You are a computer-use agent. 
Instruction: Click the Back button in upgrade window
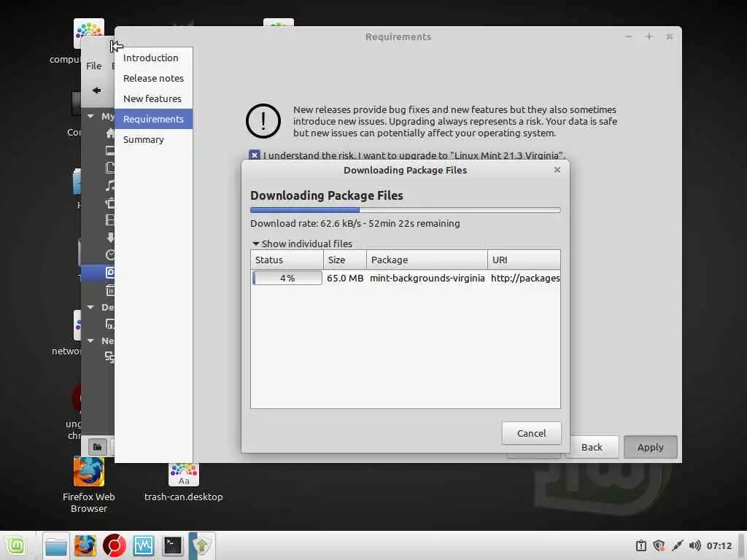(592, 447)
